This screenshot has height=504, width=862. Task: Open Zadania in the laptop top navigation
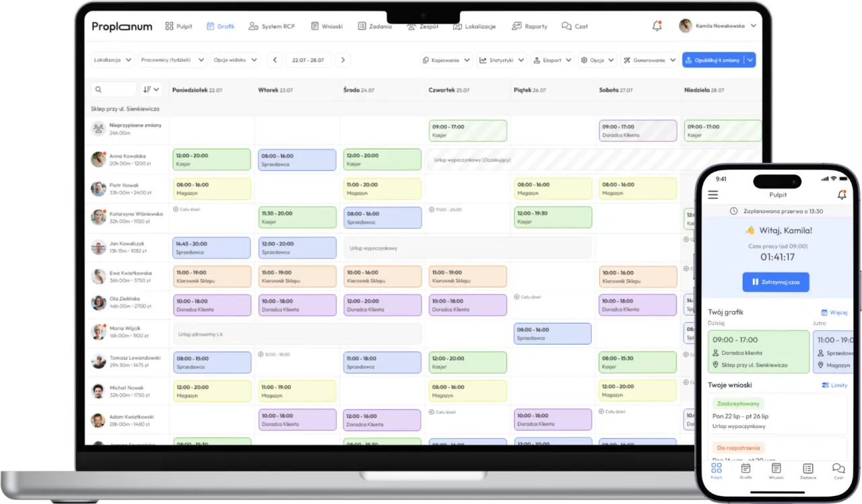pyautogui.click(x=374, y=26)
